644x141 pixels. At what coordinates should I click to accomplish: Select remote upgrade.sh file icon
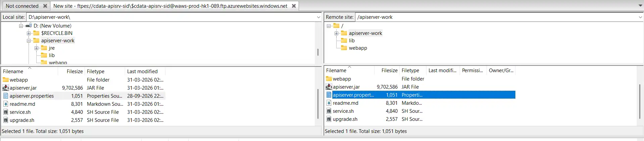click(329, 119)
